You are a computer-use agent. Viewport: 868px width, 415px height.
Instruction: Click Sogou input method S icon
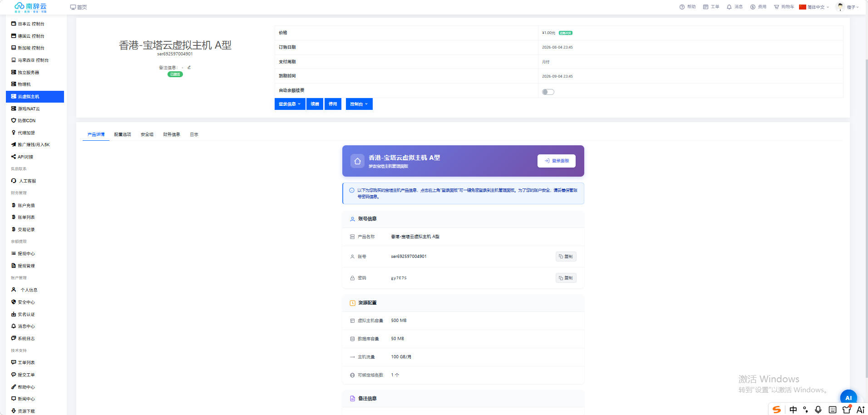coord(777,410)
